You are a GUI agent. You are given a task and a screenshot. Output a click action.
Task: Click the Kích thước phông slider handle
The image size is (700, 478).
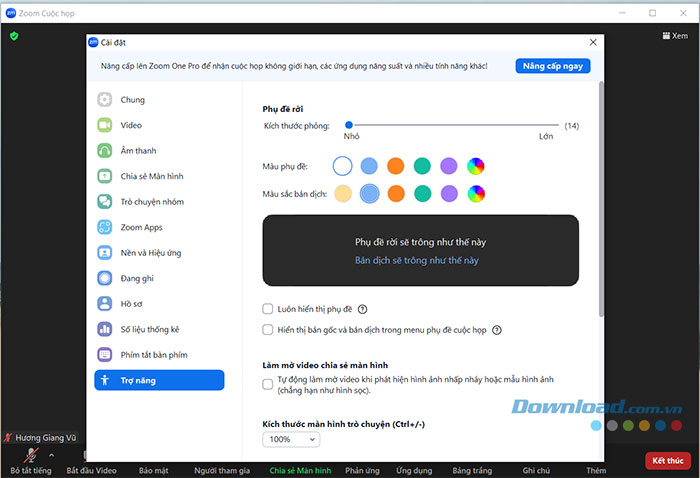(349, 125)
